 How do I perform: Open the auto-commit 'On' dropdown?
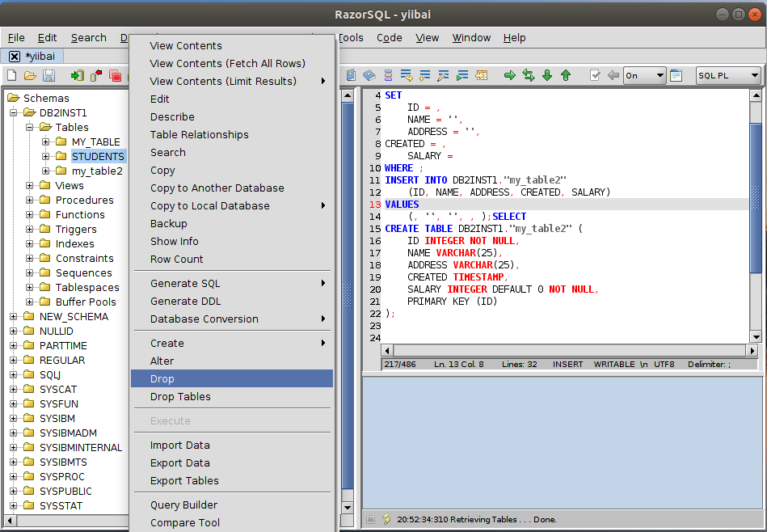pyautogui.click(x=644, y=75)
